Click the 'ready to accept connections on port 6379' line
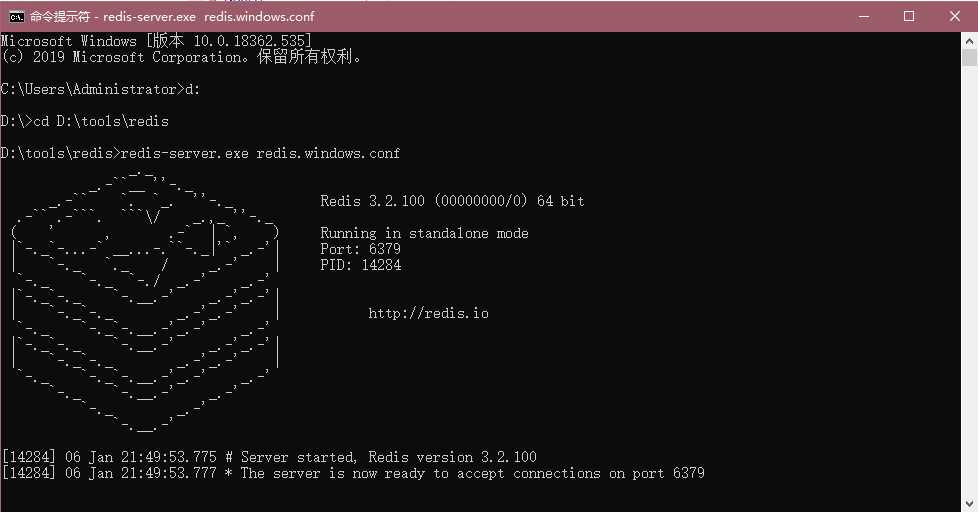Screen dimensions: 978x512 point(353,473)
